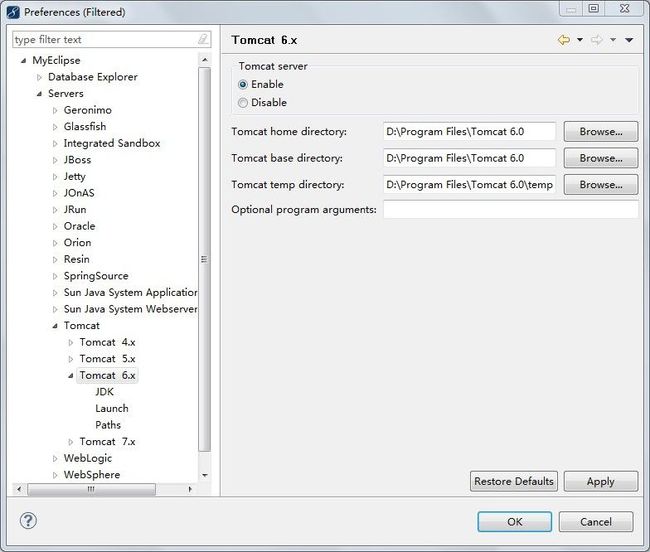Select the Database Explorer item
The image size is (650, 552).
click(x=93, y=77)
